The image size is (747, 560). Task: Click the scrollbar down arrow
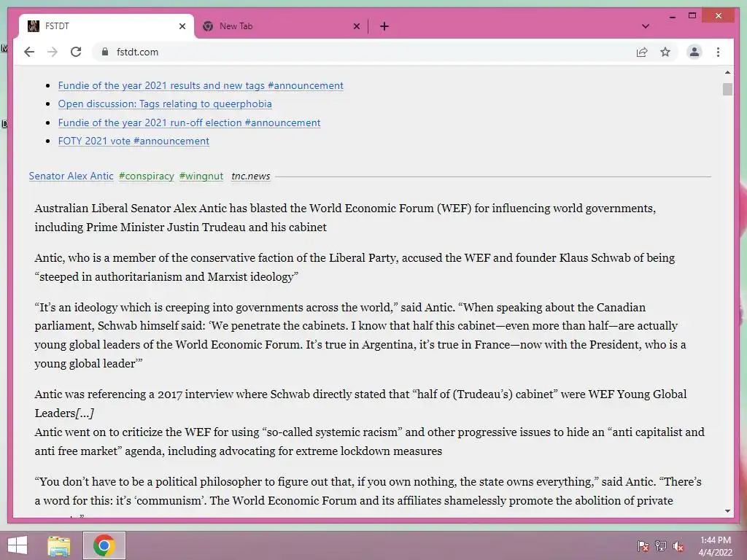[727, 511]
